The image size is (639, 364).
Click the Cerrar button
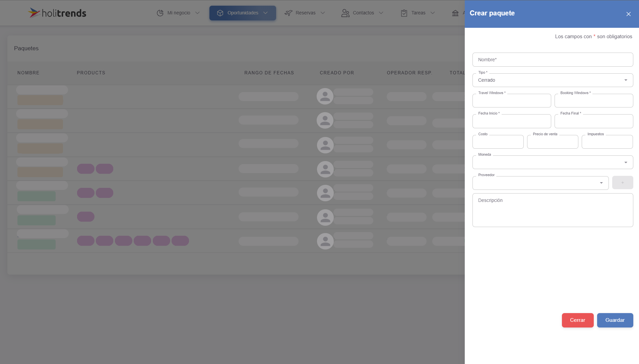coord(578,320)
